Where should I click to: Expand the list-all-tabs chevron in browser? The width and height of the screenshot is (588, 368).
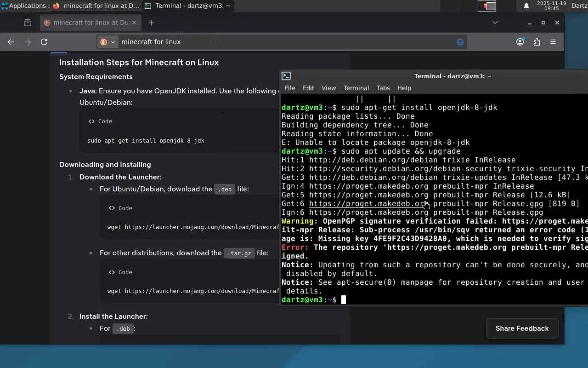pyautogui.click(x=495, y=23)
